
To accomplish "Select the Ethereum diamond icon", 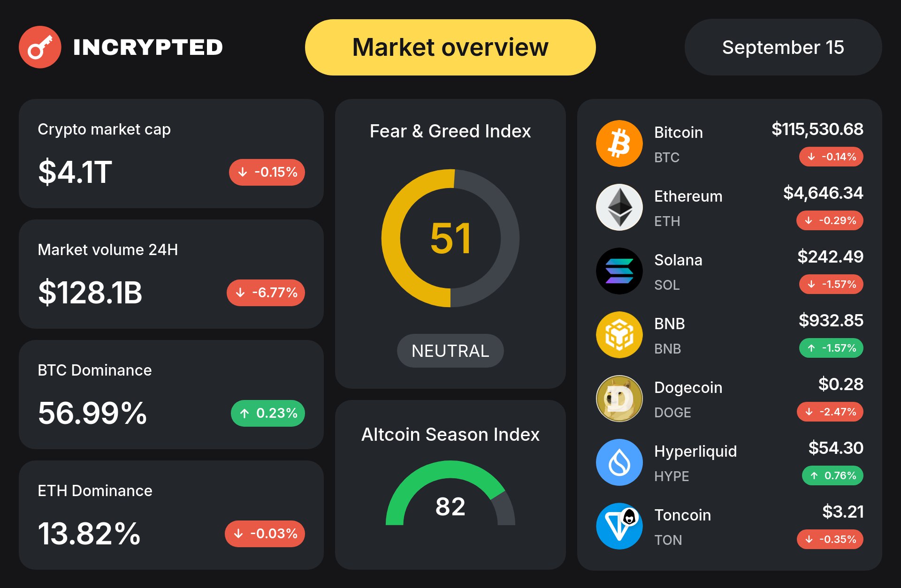I will (619, 207).
